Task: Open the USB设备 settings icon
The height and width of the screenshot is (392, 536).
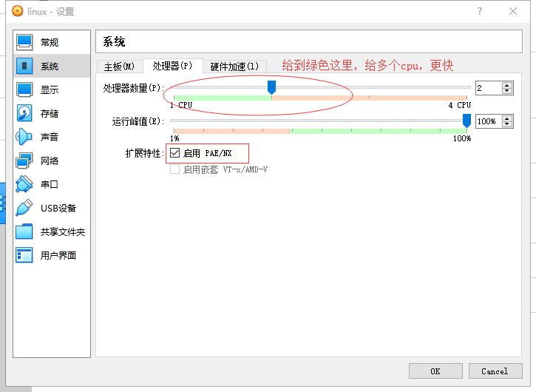Action: point(24,209)
